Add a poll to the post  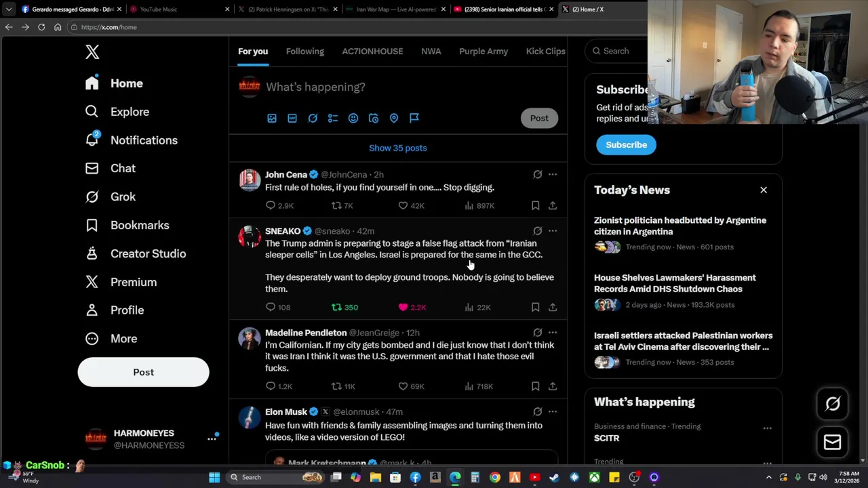[333, 118]
